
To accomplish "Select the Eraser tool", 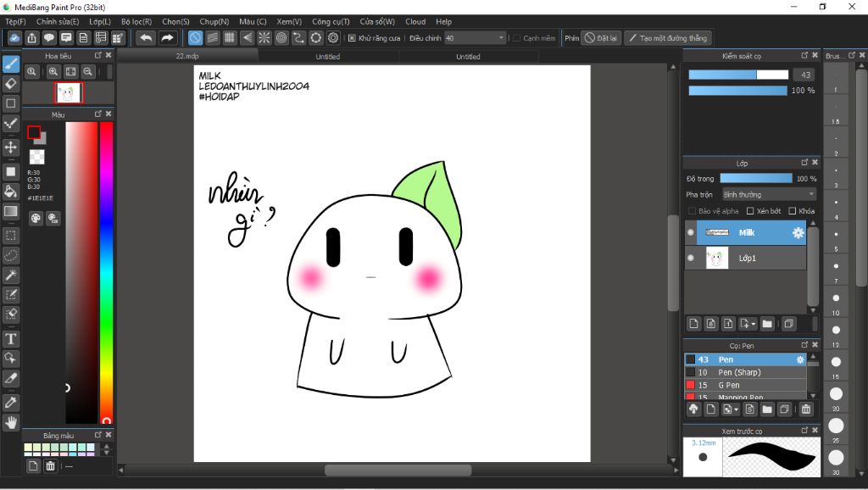I will (11, 84).
